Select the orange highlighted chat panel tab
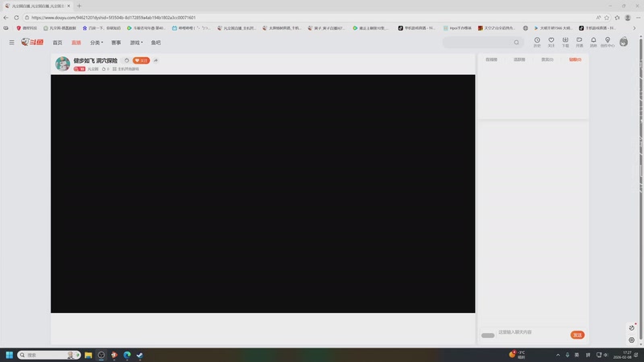Screen dimensions: 644x362 coord(575,60)
